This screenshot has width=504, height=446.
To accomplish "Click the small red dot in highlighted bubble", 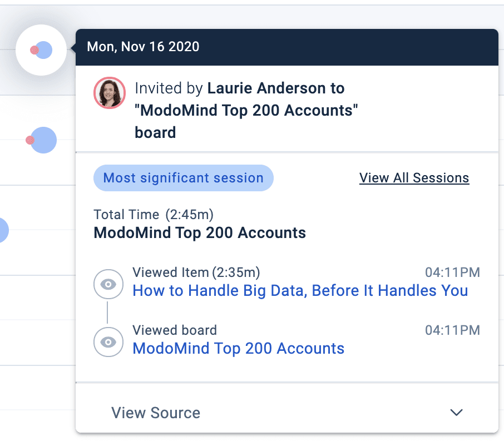I will click(x=34, y=50).
